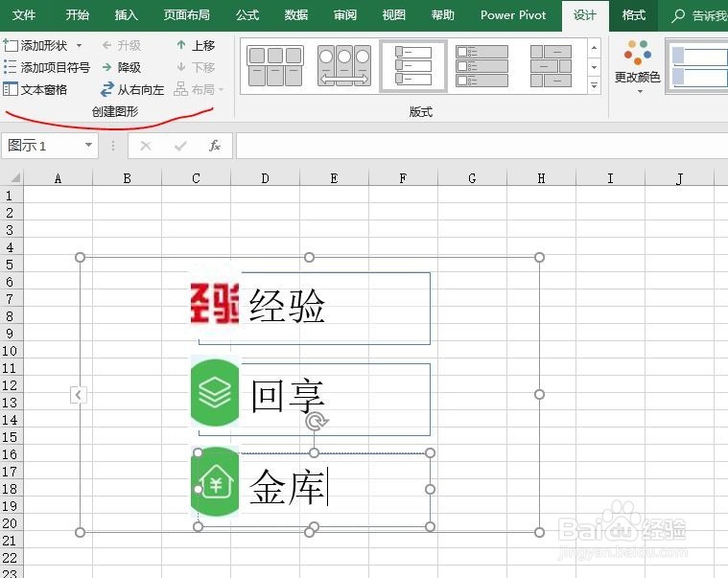The width and height of the screenshot is (728, 578).
Task: Select row 10 header
Action: click(12, 351)
